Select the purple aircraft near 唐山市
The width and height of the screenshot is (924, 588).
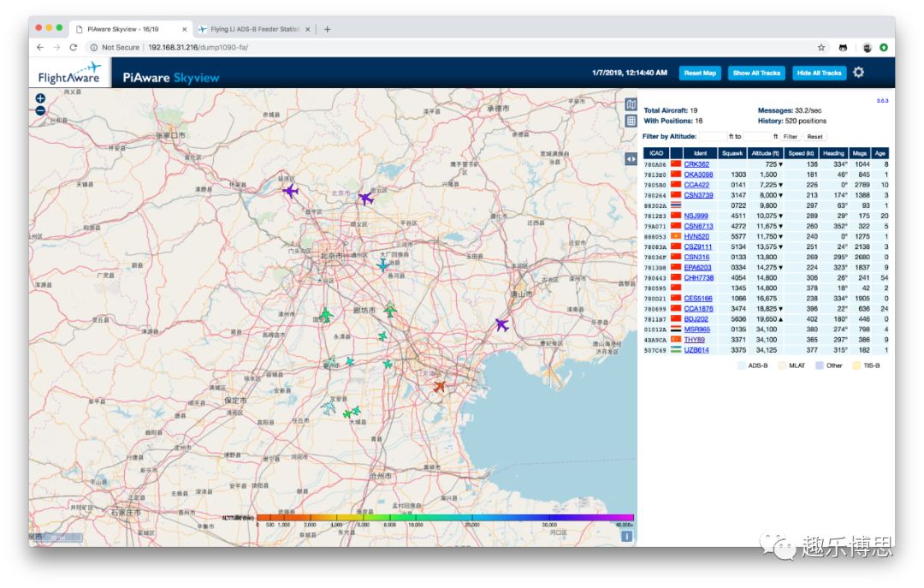pyautogui.click(x=501, y=324)
